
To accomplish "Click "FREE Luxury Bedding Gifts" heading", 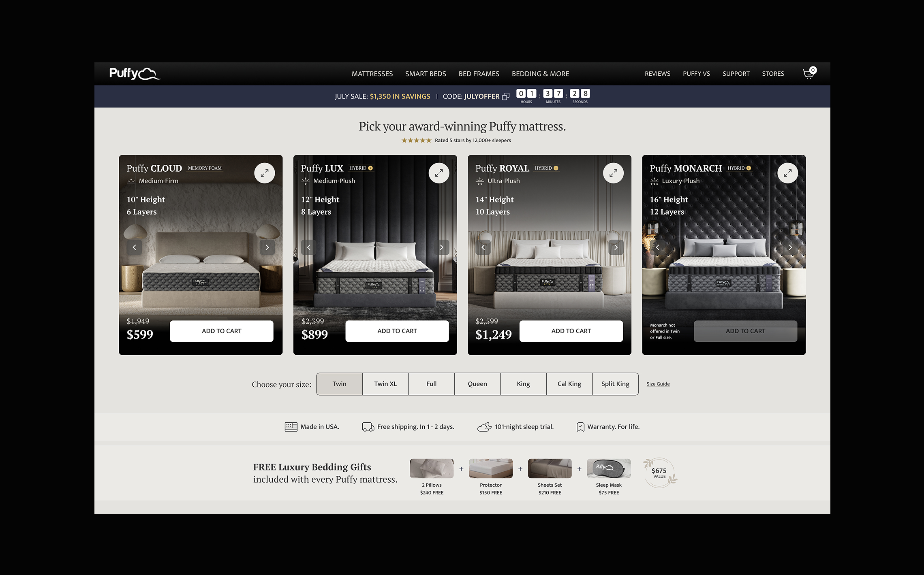I will [312, 467].
